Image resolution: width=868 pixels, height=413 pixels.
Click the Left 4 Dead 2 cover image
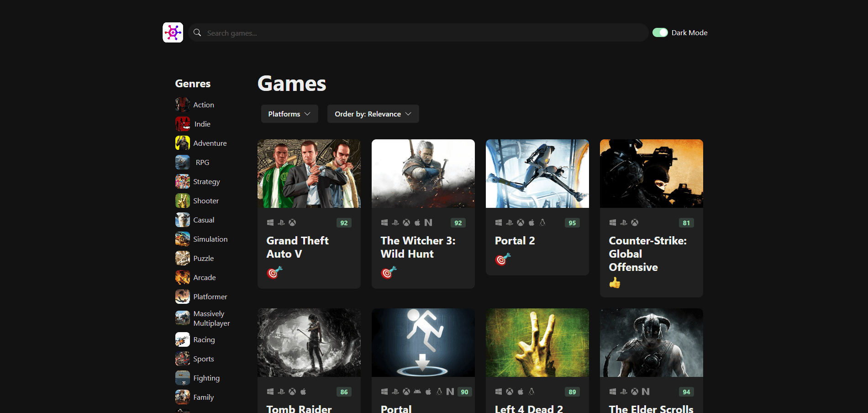point(537,343)
